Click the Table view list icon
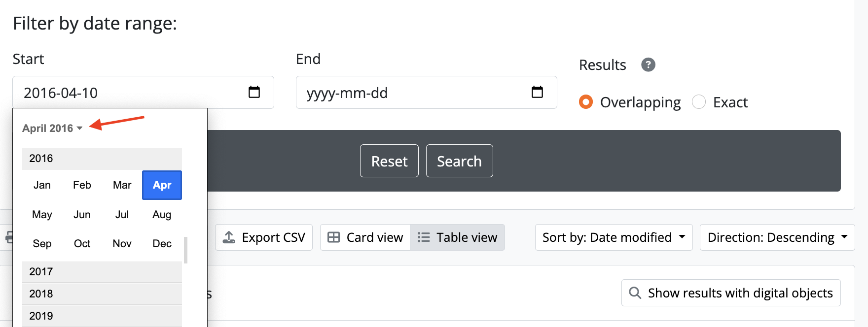The width and height of the screenshot is (868, 327). [x=424, y=237]
